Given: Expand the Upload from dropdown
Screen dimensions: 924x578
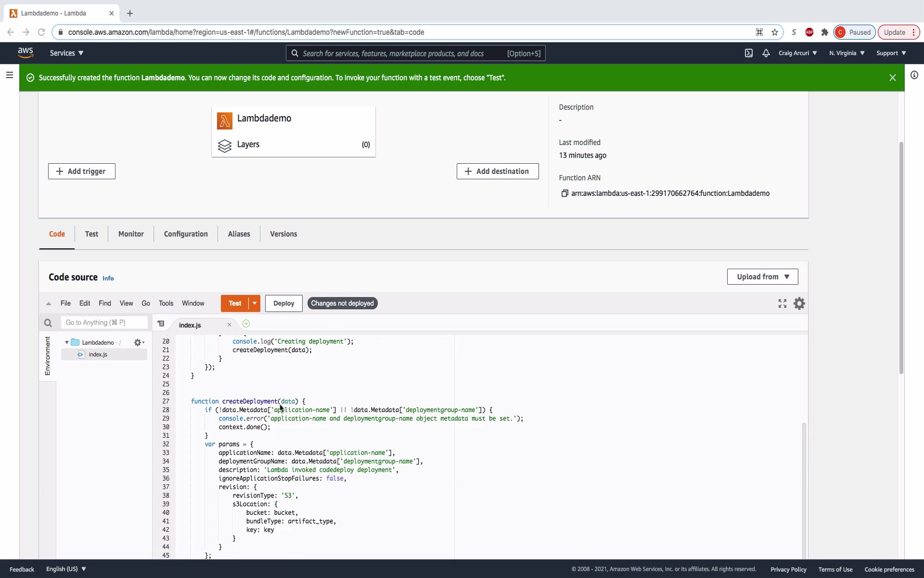Looking at the screenshot, I should (x=763, y=277).
